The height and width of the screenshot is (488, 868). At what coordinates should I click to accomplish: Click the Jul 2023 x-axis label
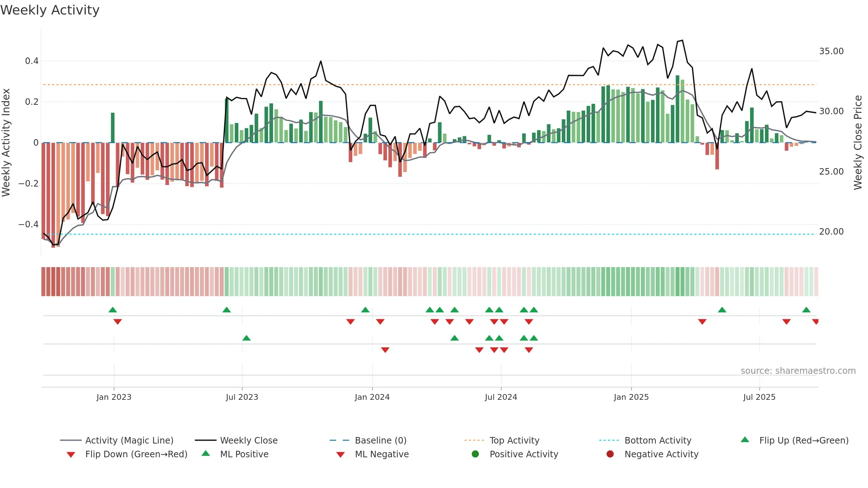click(242, 397)
